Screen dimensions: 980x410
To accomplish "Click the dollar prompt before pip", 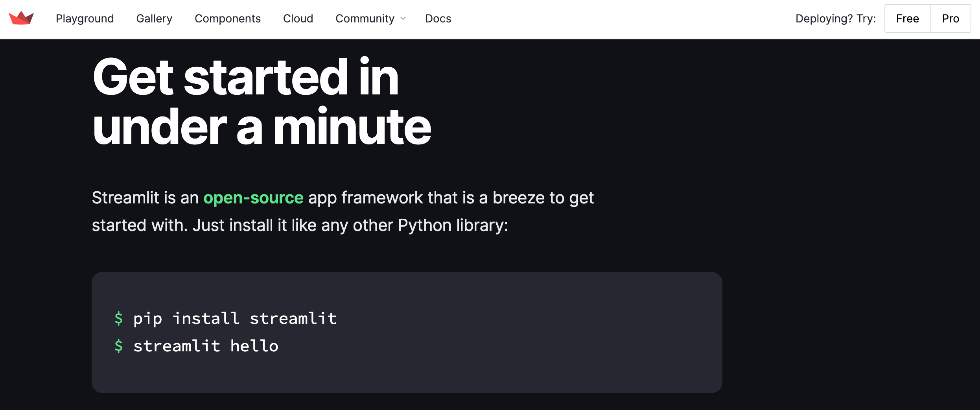I will point(118,318).
